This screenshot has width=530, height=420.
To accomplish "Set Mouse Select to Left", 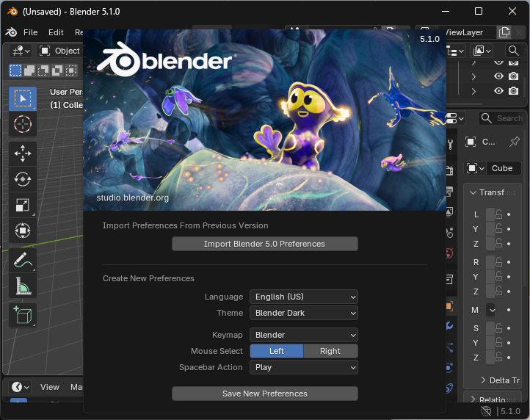I will coord(277,351).
